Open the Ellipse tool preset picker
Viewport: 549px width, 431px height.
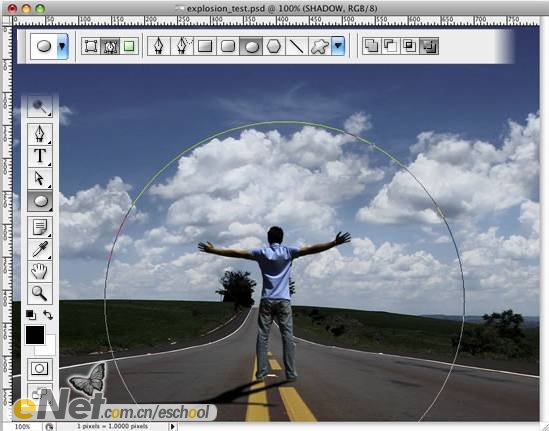pos(62,46)
